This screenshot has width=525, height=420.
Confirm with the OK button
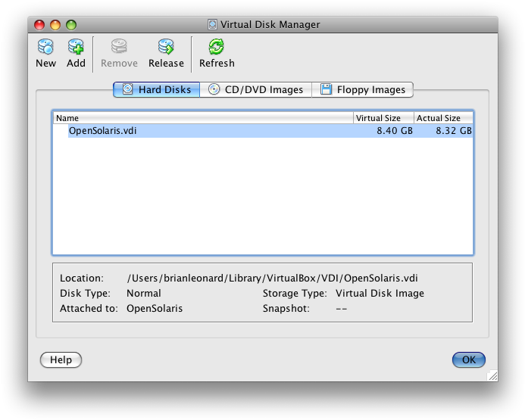(468, 359)
